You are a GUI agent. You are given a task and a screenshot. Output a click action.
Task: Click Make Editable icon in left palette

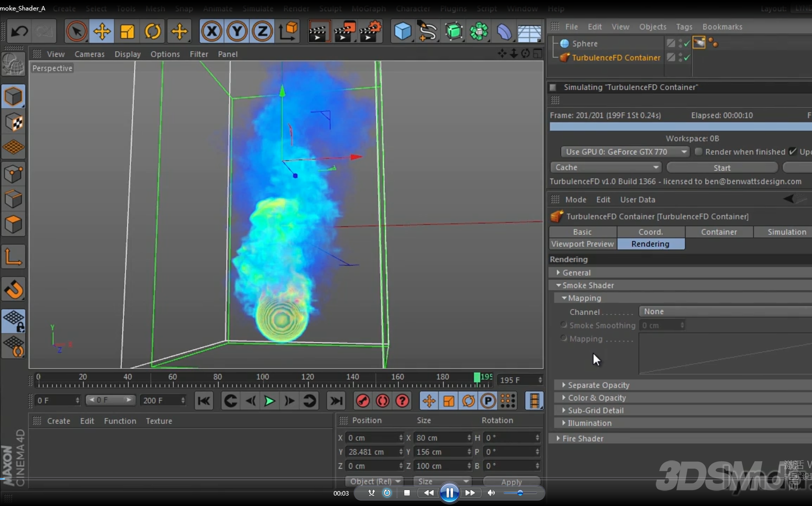coord(13,64)
